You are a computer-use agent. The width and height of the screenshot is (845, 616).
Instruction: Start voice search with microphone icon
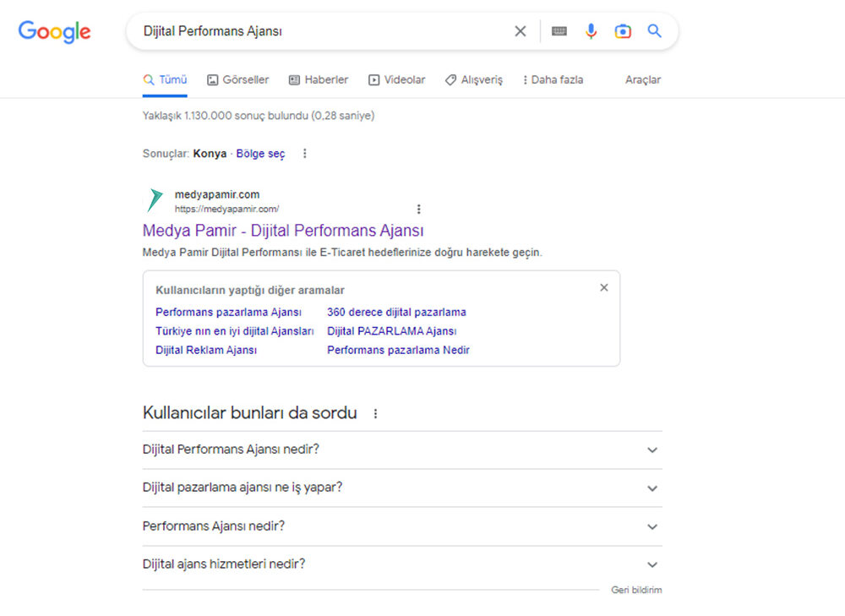click(x=591, y=31)
